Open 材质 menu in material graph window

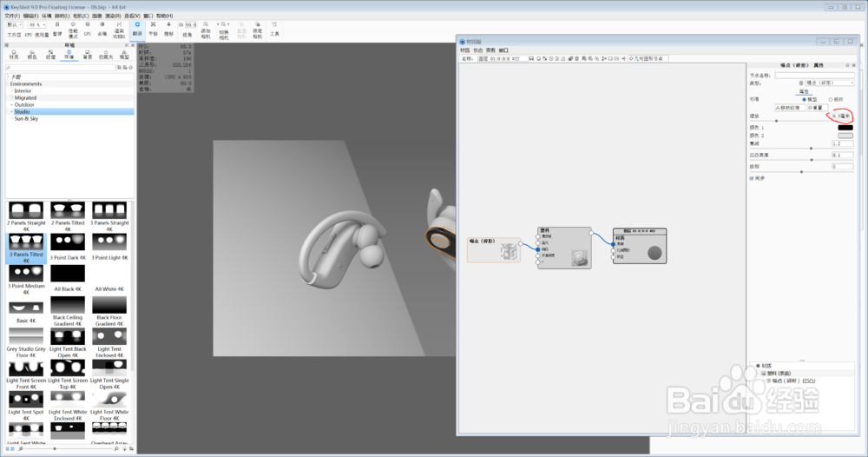tap(465, 50)
